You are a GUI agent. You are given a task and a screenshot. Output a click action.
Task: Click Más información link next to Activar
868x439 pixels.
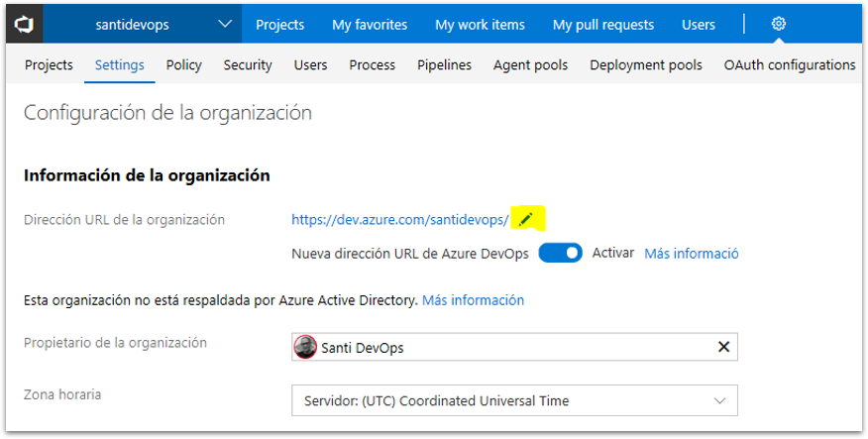[x=692, y=254]
